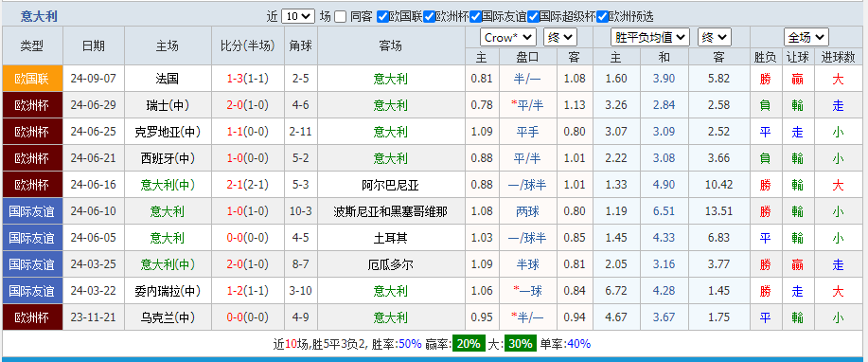Click the 类型 column header
Screen dimensions: 868x362
point(32,46)
